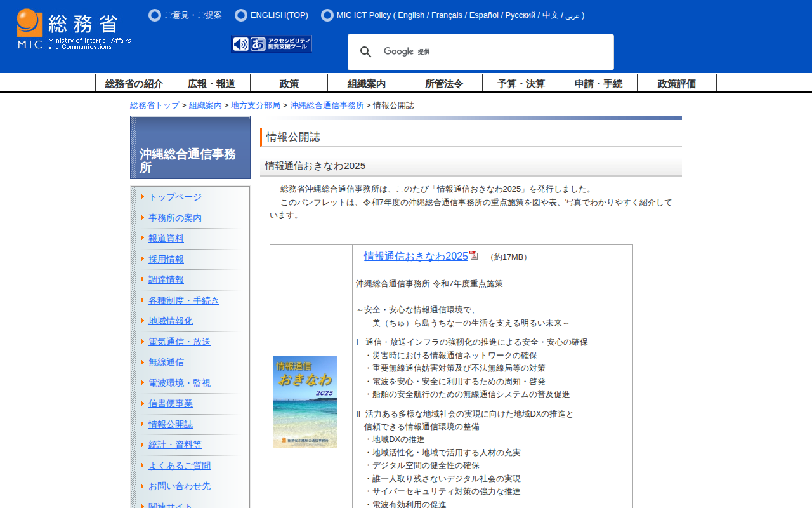
Task: Click the Okinawa pamphlet cover thumbnail
Action: pyautogui.click(x=305, y=402)
